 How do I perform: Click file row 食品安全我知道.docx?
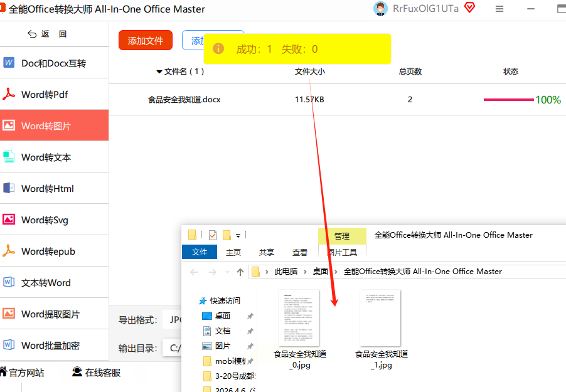pyautogui.click(x=337, y=100)
